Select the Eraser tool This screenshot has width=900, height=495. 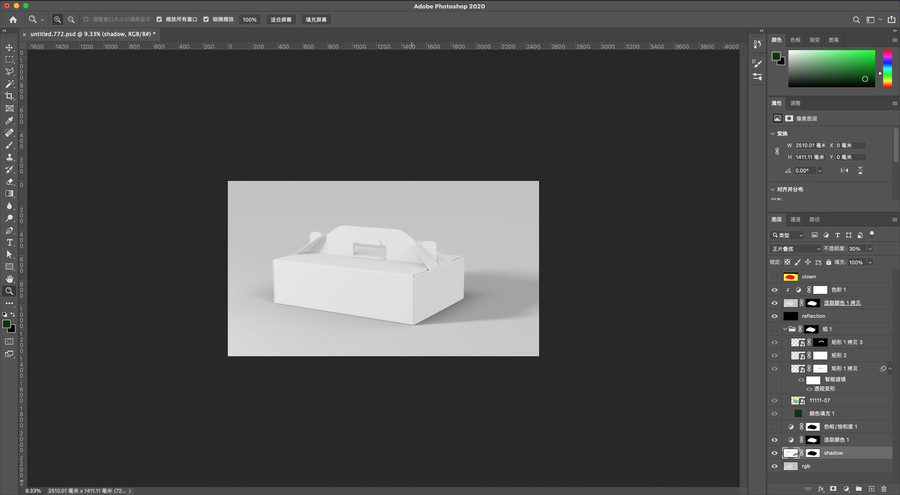9,181
